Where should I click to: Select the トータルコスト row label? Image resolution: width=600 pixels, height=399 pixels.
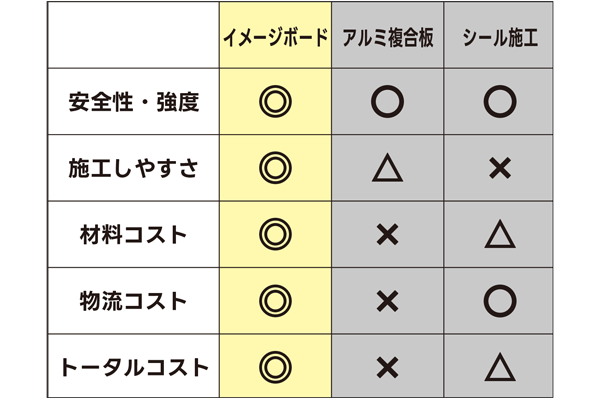pyautogui.click(x=134, y=368)
